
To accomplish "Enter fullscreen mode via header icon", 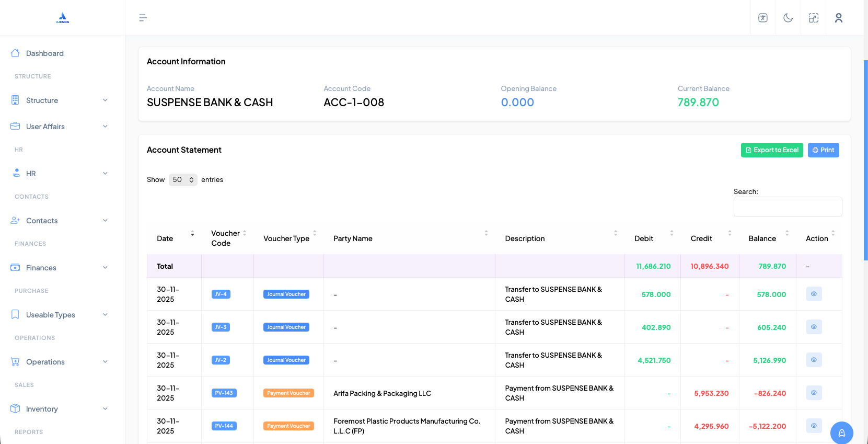I will pyautogui.click(x=813, y=18).
